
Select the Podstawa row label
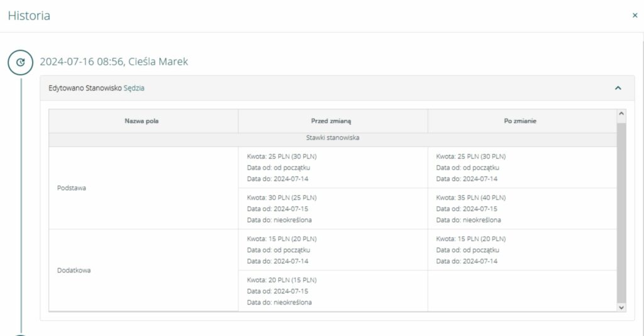point(72,188)
